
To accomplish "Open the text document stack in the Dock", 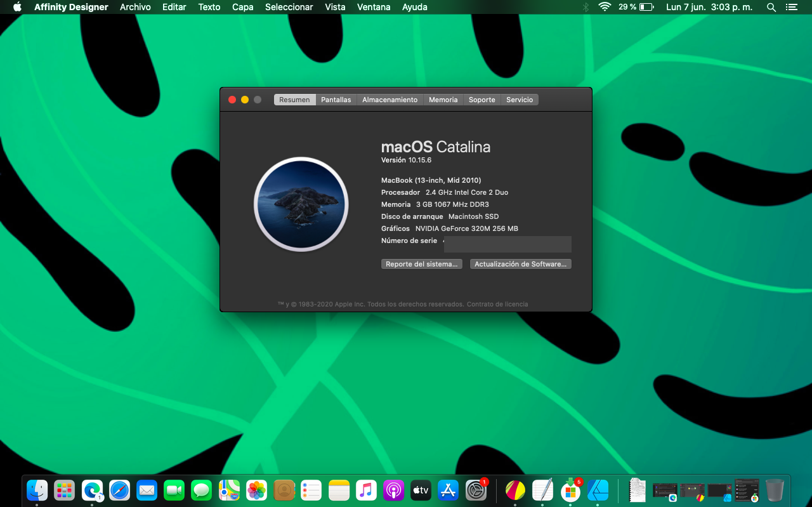I will (x=638, y=490).
